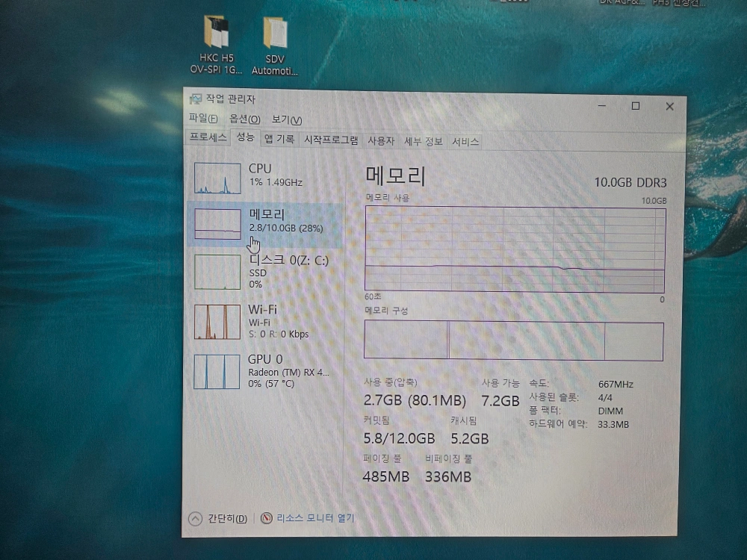Click the 4/4 slots used value
The height and width of the screenshot is (560, 747).
pos(605,398)
